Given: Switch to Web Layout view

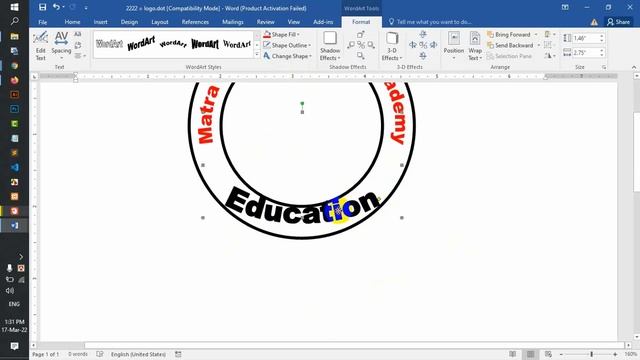Looking at the screenshot, I should click(548, 354).
